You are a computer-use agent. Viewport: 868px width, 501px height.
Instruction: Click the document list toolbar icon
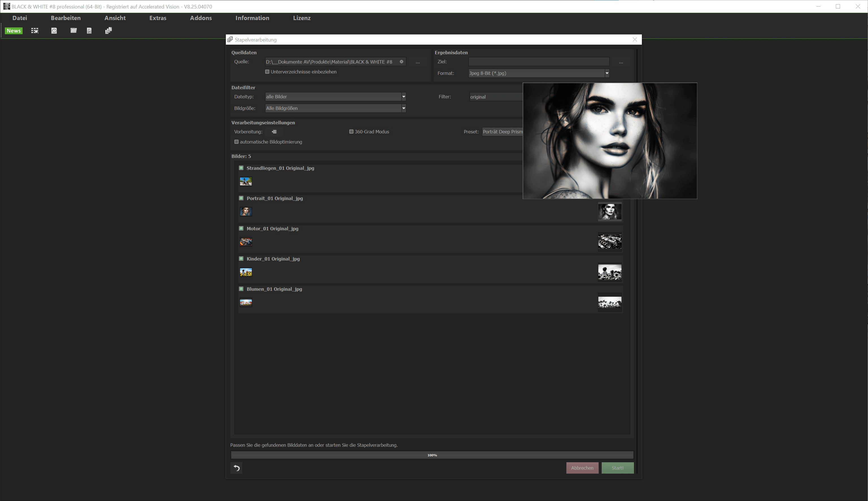coord(90,31)
